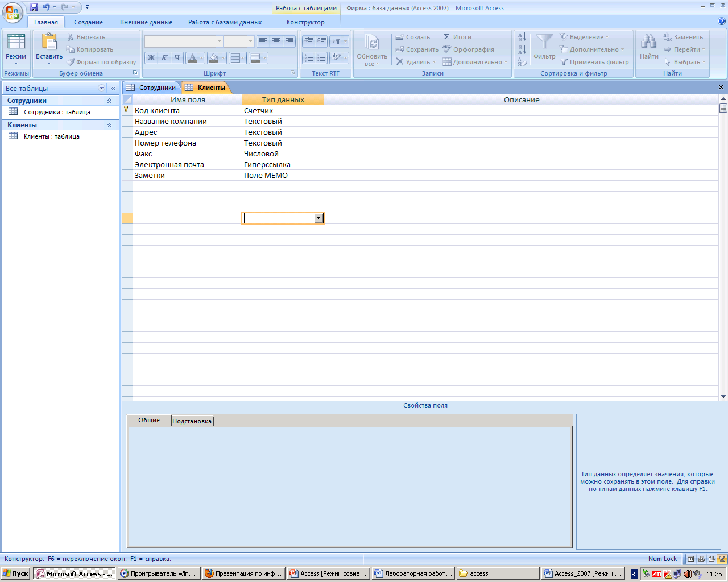Click the ascending sort icon
The image size is (728, 582).
click(522, 37)
